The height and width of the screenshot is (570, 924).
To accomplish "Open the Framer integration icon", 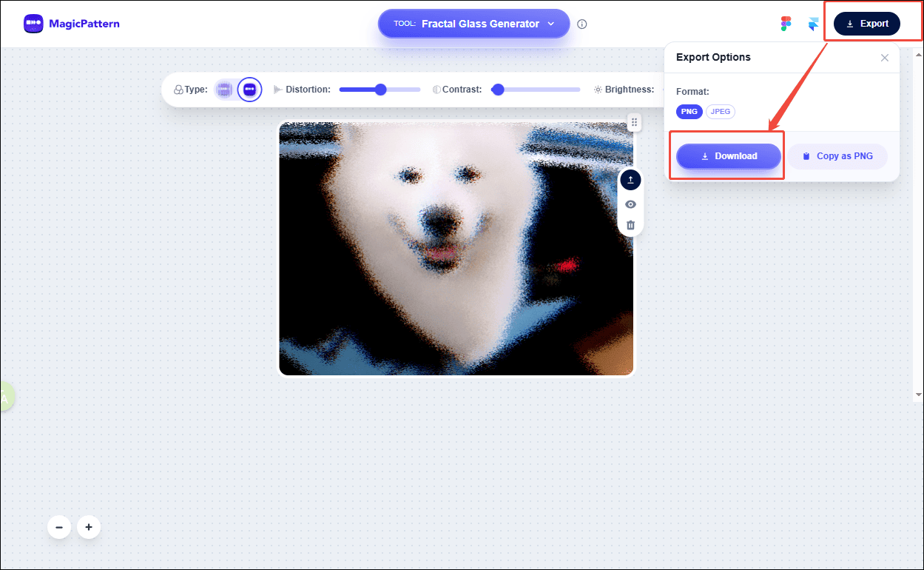I will [812, 23].
